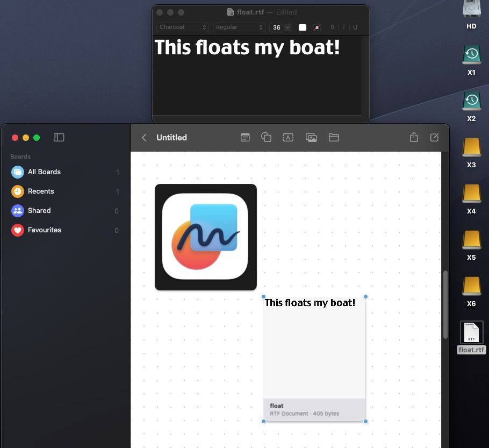489x448 pixels.
Task: Open the shapes library icon
Action: [266, 138]
